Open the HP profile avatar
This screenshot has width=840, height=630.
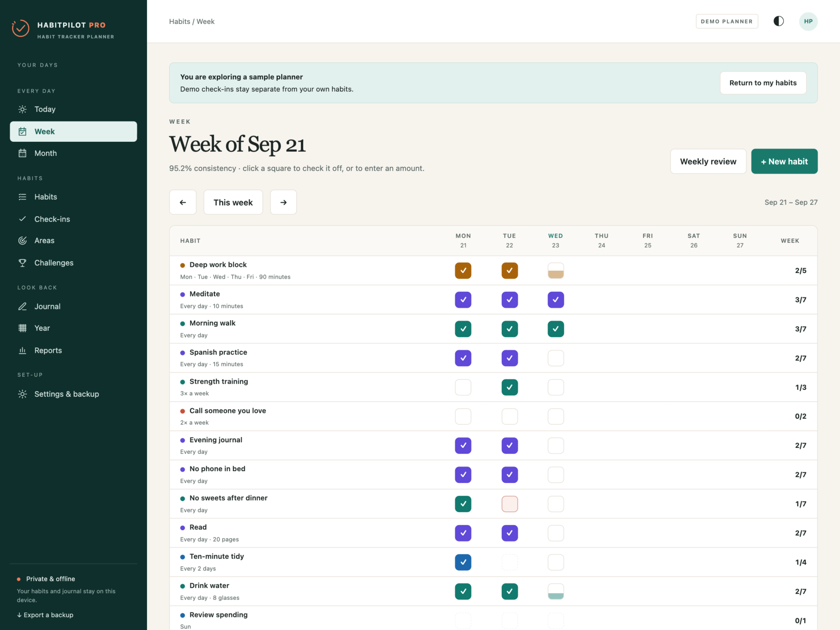[808, 21]
